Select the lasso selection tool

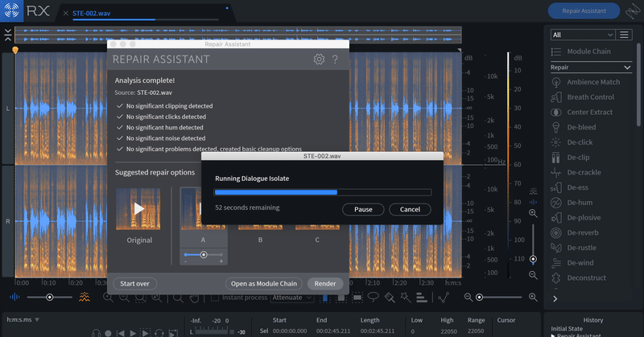click(374, 297)
